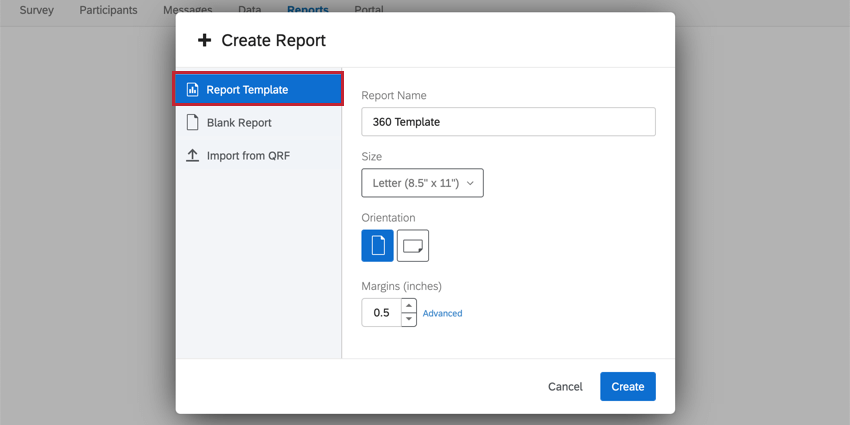Open Advanced margins link
Image resolution: width=850 pixels, height=425 pixels.
(442, 313)
